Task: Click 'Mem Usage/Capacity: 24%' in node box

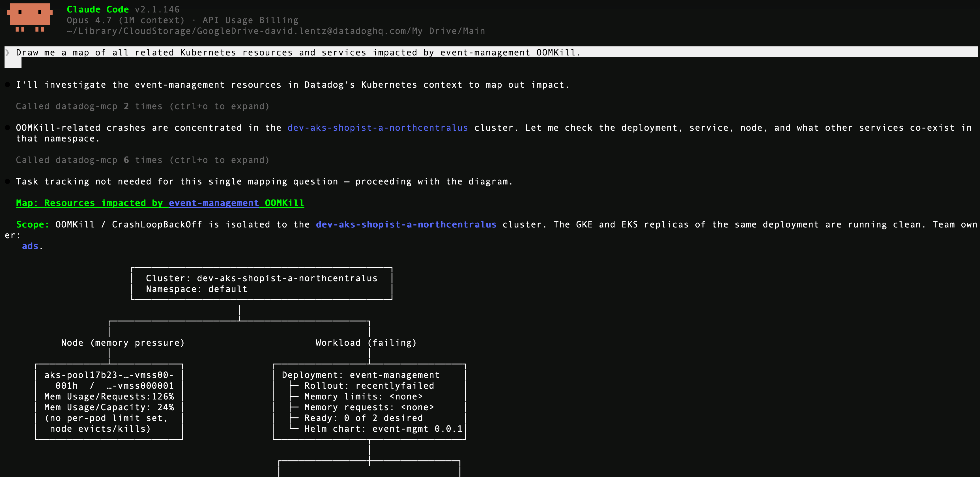Action: click(x=109, y=407)
